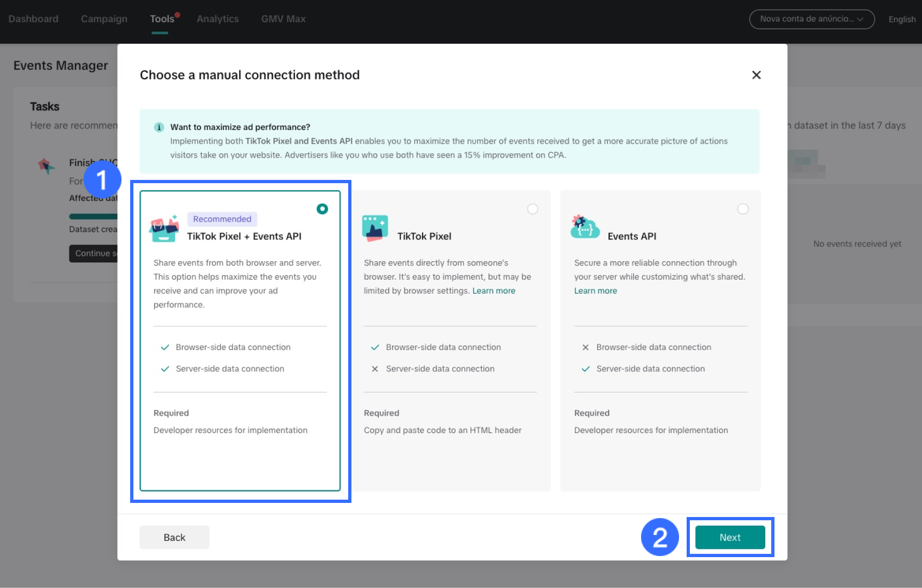
Task: Go to the Dashboard tab
Action: click(34, 19)
